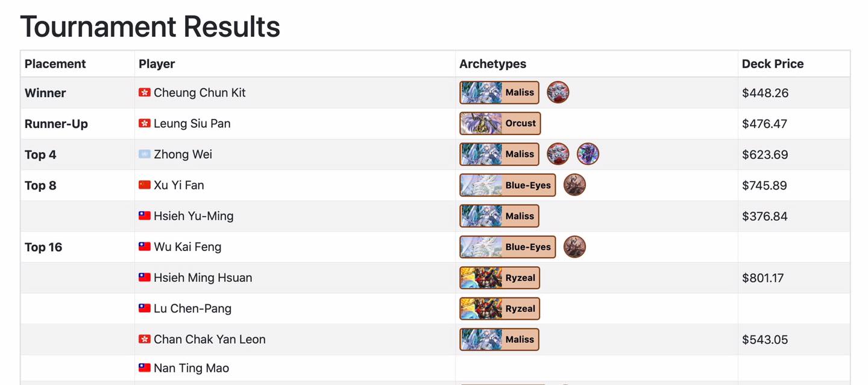Open the Maliss badge for Chan Chak Yan Leon
This screenshot has width=868, height=385.
(499, 339)
